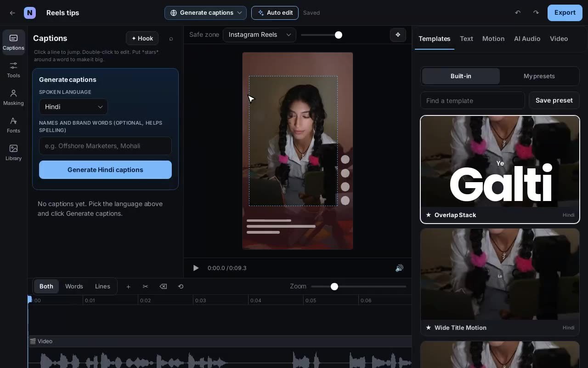The height and width of the screenshot is (368, 588).
Task: Click the Video track clapperboard icon
Action: (33, 341)
